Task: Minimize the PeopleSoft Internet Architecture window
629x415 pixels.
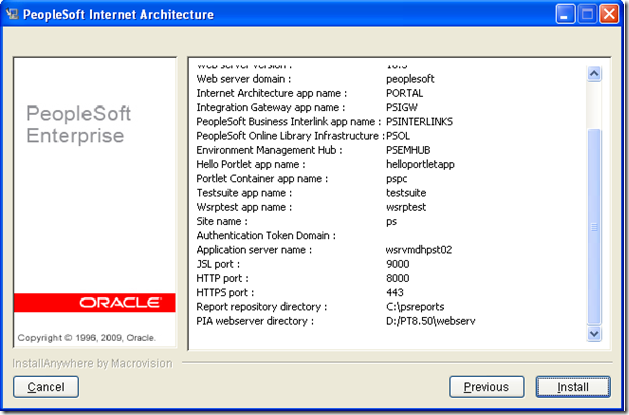Action: 564,15
